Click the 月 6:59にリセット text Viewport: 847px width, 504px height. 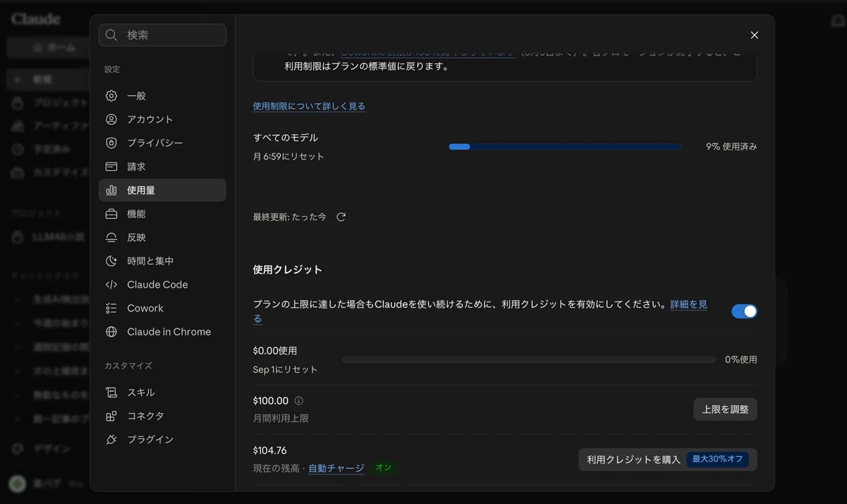289,157
